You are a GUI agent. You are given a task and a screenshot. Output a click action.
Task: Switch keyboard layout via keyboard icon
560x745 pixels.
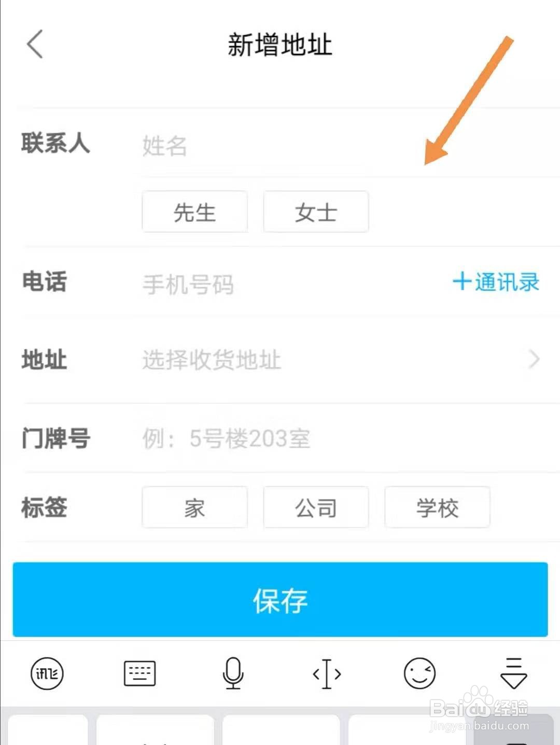[x=139, y=673]
